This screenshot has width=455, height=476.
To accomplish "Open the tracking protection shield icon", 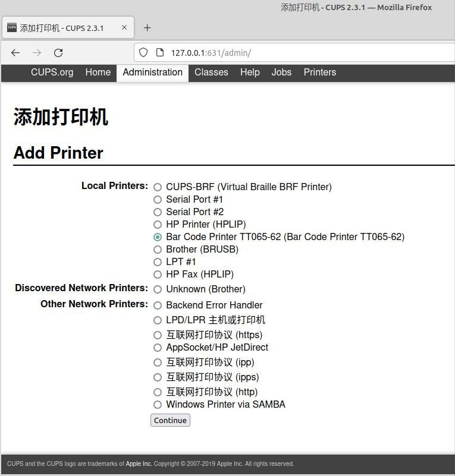I will click(x=143, y=52).
